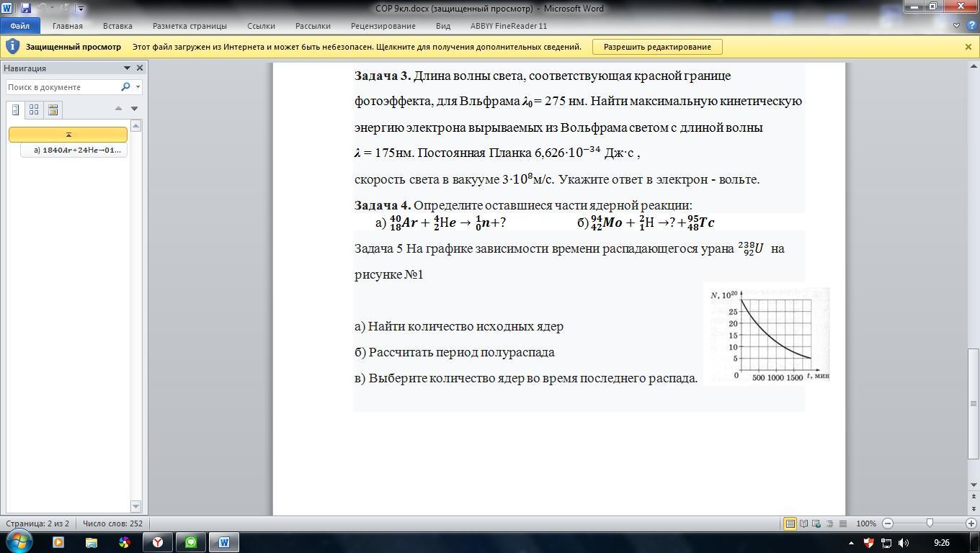Click the Разрешить редактирование button
980x553 pixels.
[656, 47]
